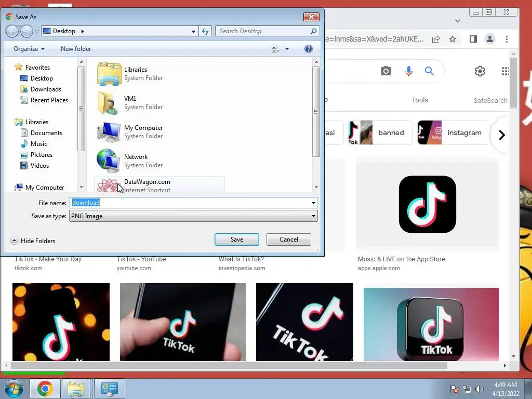
Task: Open Action Center flag in system tray
Action: click(455, 389)
